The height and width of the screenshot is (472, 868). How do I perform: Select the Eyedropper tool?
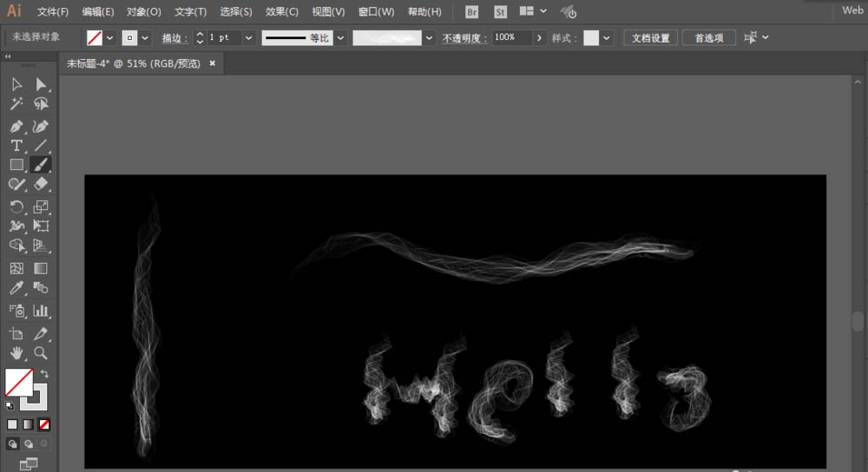(16, 288)
